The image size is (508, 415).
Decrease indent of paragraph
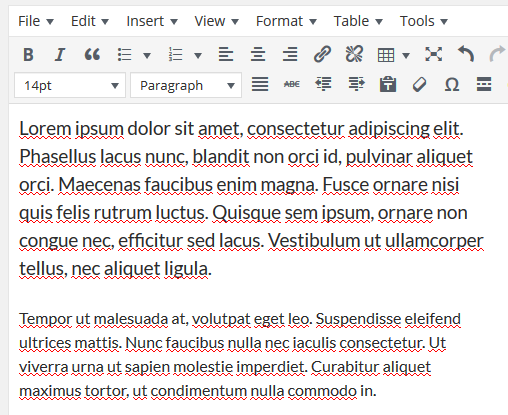point(323,84)
